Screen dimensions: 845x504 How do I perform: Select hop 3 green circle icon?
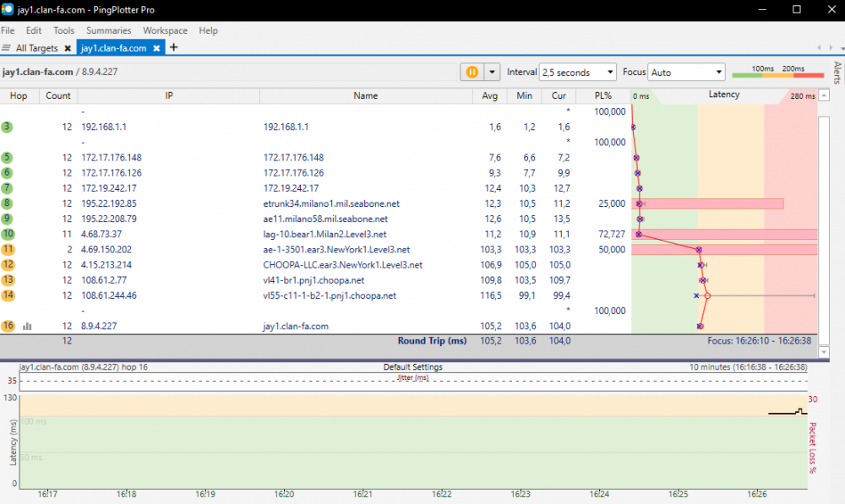(7, 127)
